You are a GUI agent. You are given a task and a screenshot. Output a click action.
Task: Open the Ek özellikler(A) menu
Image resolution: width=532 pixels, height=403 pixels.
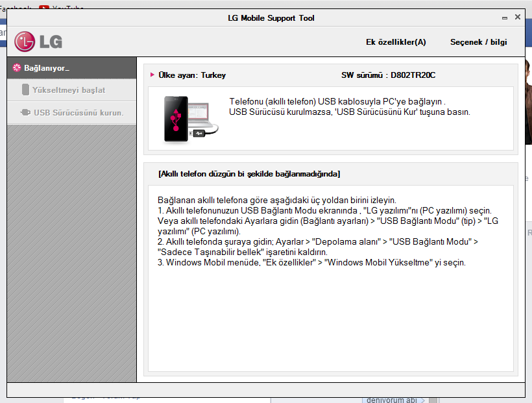396,42
